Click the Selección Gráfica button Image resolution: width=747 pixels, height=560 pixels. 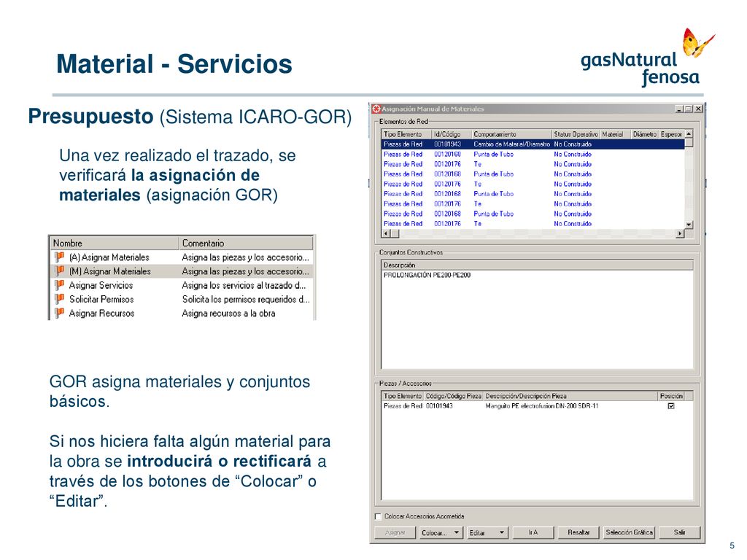629,532
